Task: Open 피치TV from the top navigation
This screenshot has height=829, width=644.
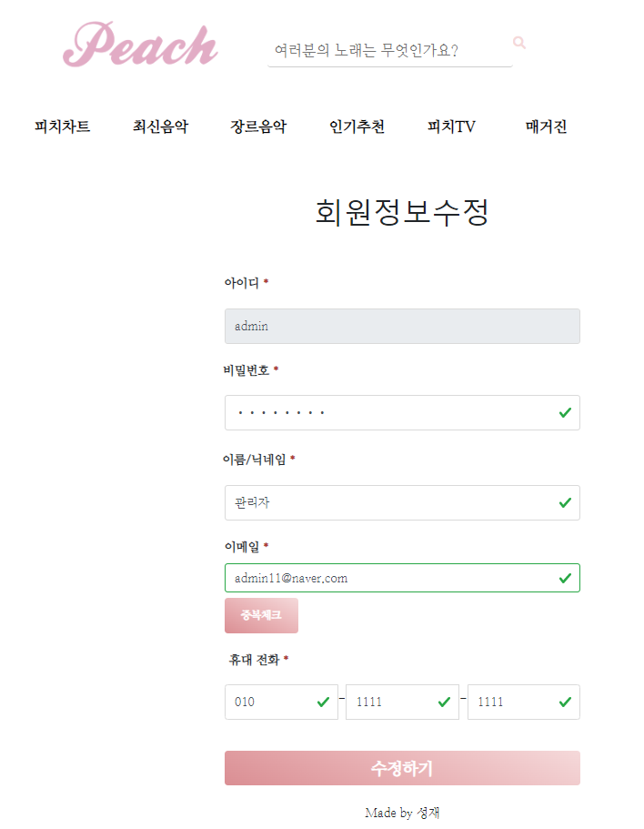Action: point(451,126)
